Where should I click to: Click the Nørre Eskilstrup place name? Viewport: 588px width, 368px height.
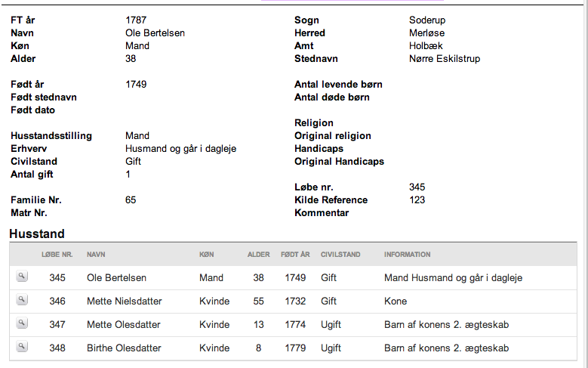click(x=445, y=59)
